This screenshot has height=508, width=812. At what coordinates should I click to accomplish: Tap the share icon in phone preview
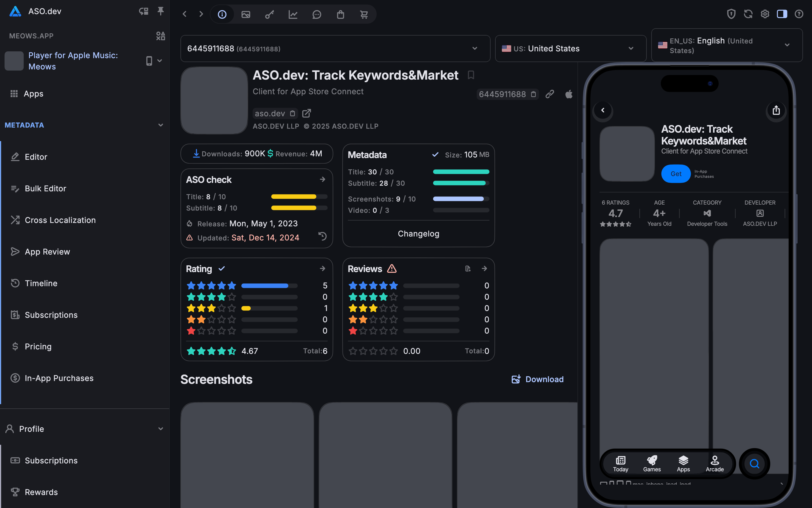(776, 110)
